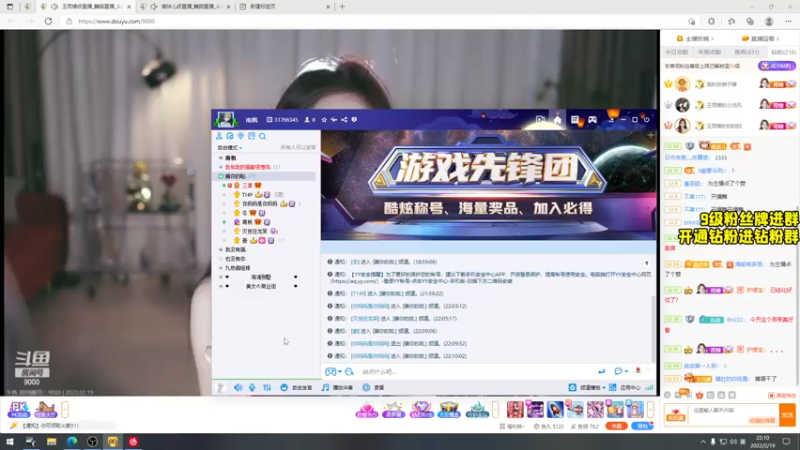This screenshot has height=450, width=800.
Task: Select user 三言 at top of member list
Action: pyautogui.click(x=247, y=186)
